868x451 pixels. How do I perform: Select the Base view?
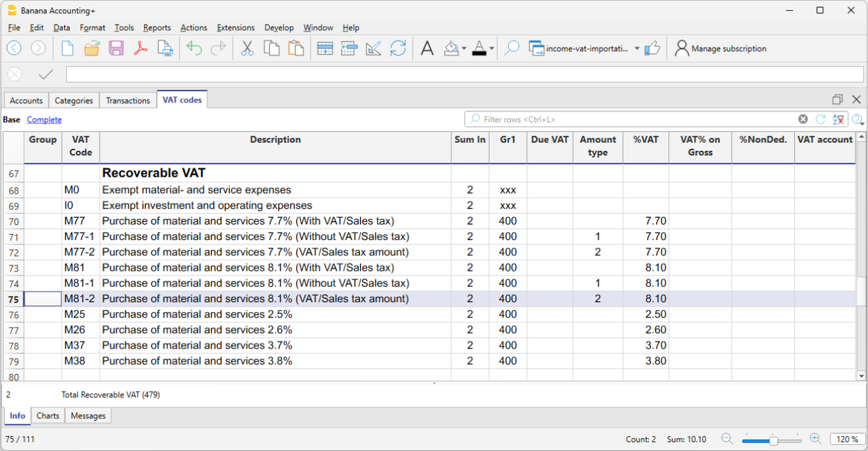11,119
